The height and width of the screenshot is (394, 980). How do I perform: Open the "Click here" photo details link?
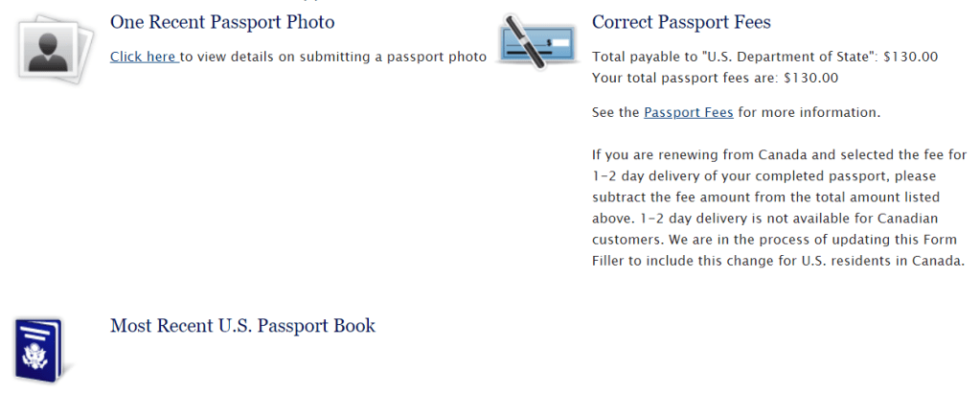144,57
